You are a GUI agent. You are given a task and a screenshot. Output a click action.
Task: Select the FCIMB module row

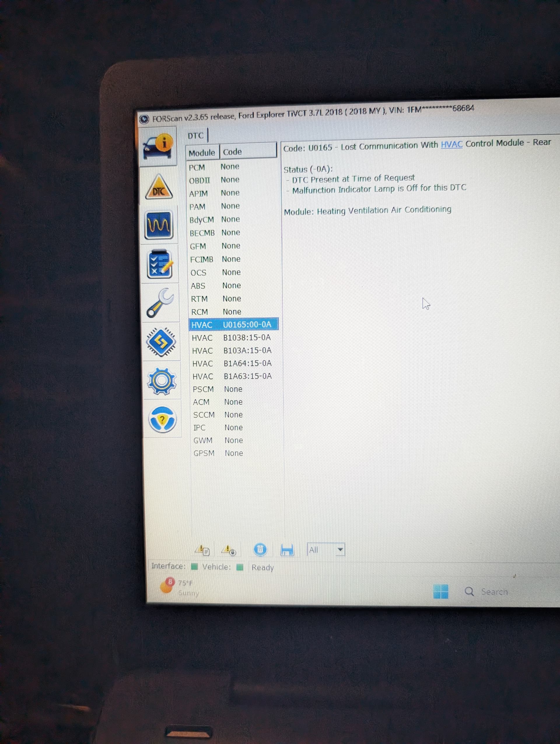tap(233, 259)
